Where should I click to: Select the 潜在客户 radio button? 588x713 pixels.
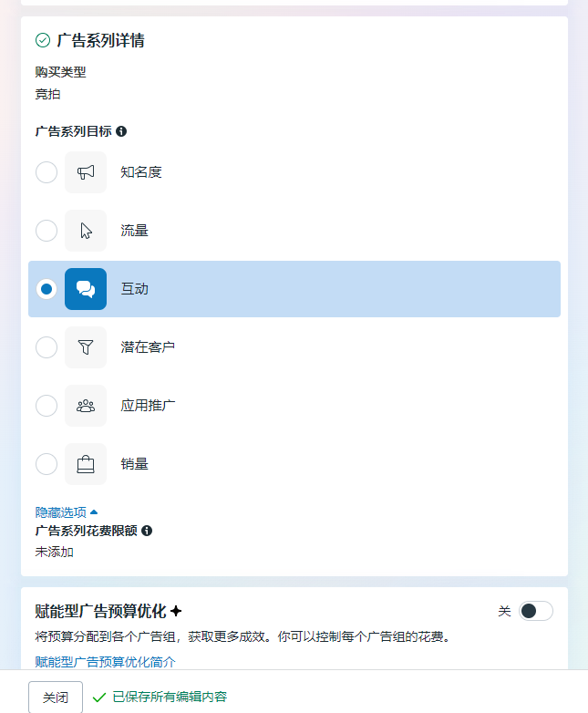(x=46, y=347)
